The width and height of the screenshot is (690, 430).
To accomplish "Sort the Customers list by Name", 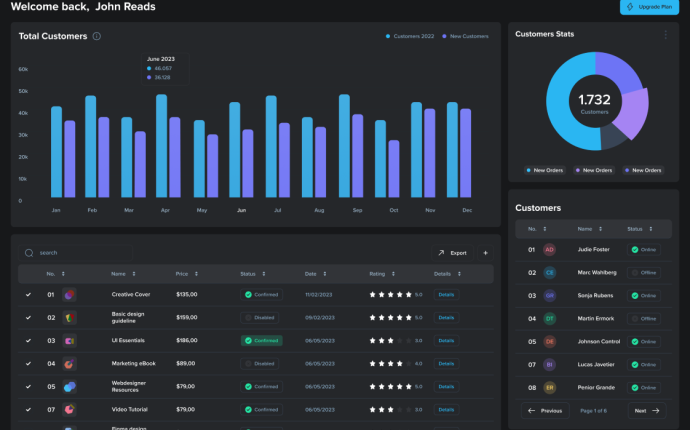I will 600,229.
